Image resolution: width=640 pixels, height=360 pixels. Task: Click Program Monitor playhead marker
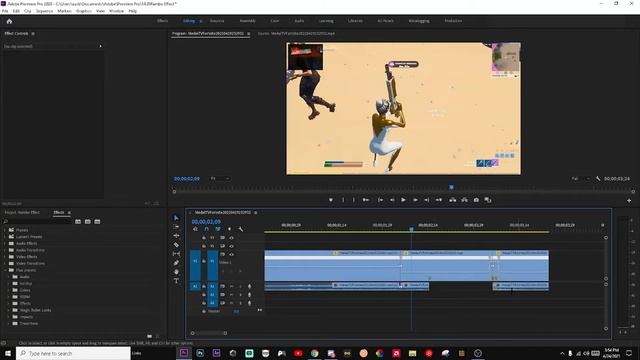[451, 187]
